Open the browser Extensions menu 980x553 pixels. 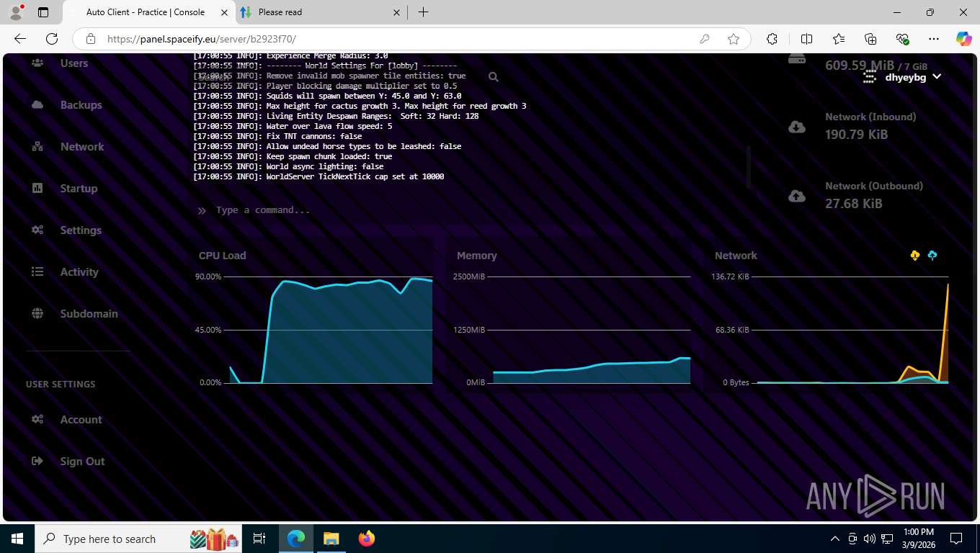pyautogui.click(x=772, y=39)
